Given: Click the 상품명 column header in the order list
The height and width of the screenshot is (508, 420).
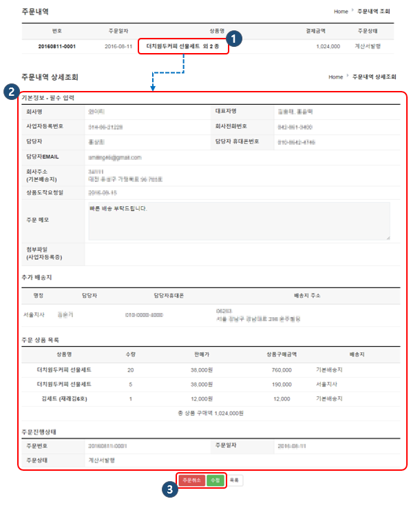Looking at the screenshot, I should 63,354.
